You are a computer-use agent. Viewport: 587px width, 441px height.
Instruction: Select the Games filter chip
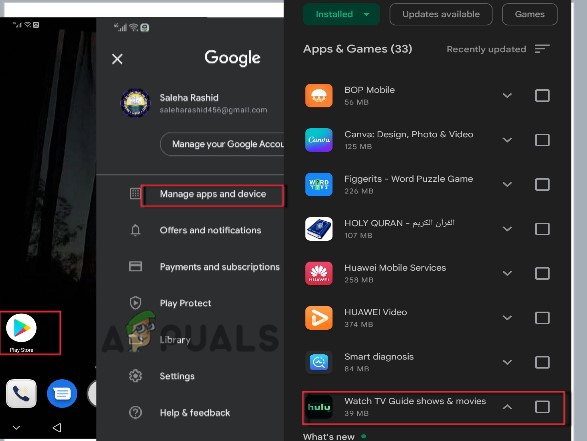[529, 14]
